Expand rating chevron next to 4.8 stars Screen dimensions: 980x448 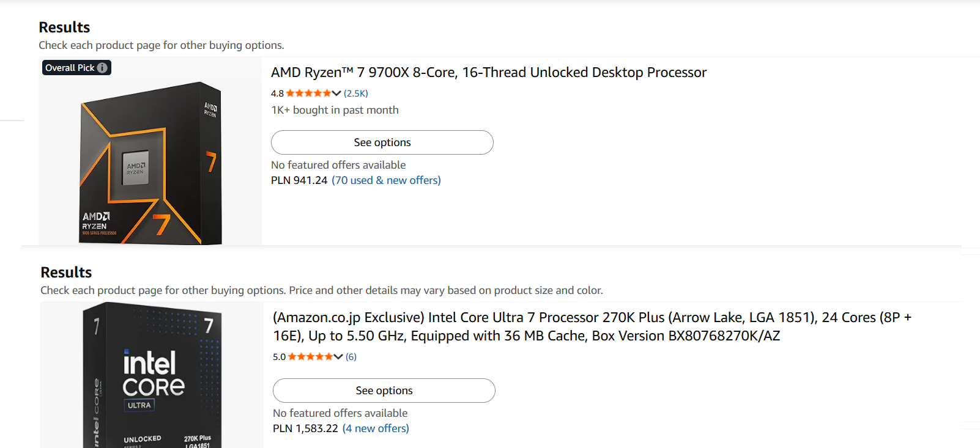[337, 94]
